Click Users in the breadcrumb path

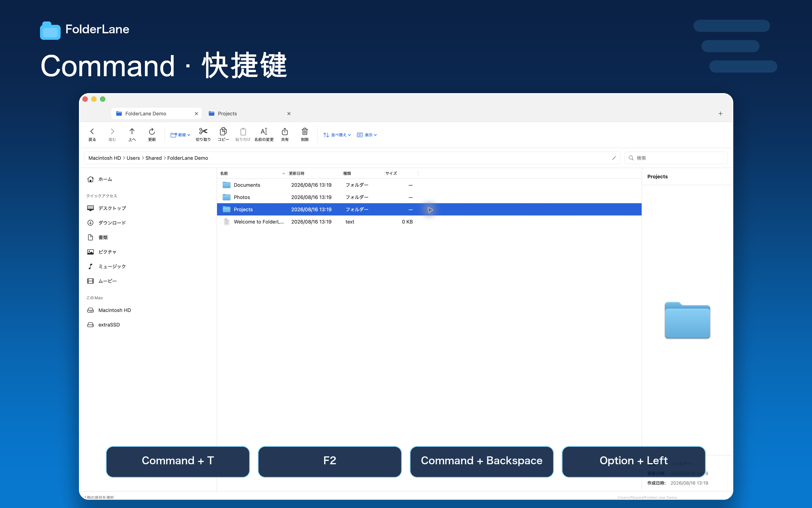pos(133,158)
